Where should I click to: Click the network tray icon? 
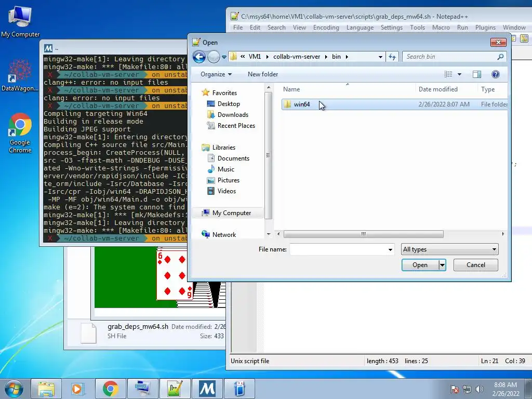pyautogui.click(x=467, y=389)
